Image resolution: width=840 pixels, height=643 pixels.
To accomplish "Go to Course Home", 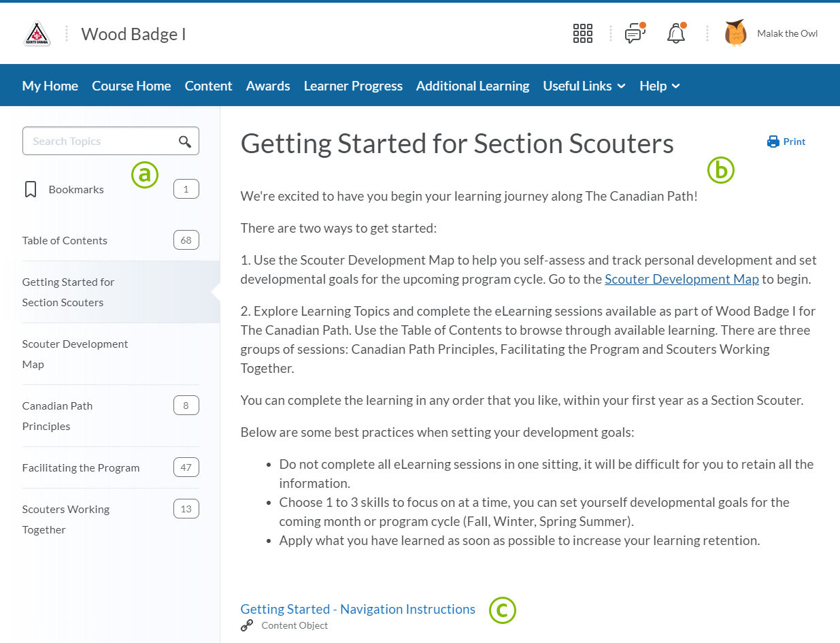I will click(x=131, y=86).
